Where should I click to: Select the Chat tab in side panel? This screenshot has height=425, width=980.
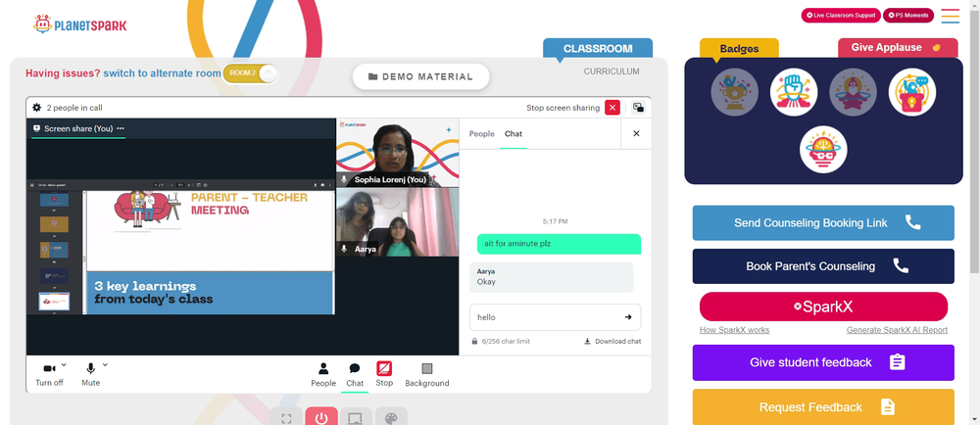514,133
